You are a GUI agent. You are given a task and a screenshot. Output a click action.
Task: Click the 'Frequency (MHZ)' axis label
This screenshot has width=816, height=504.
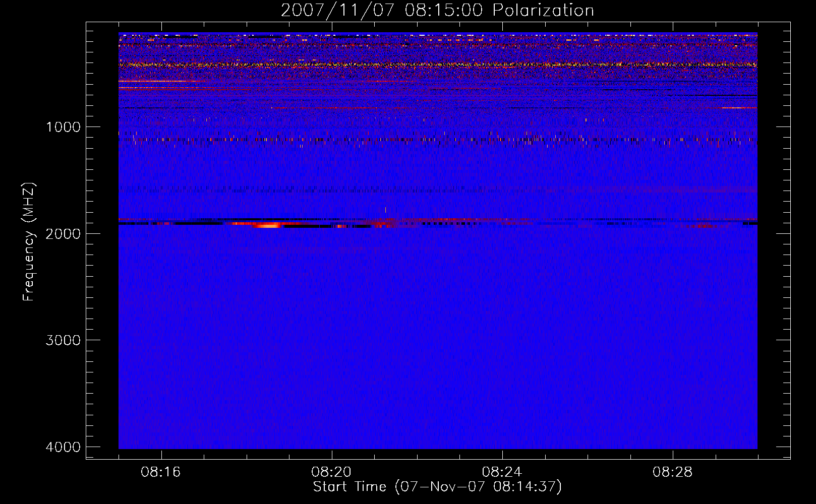(x=29, y=242)
